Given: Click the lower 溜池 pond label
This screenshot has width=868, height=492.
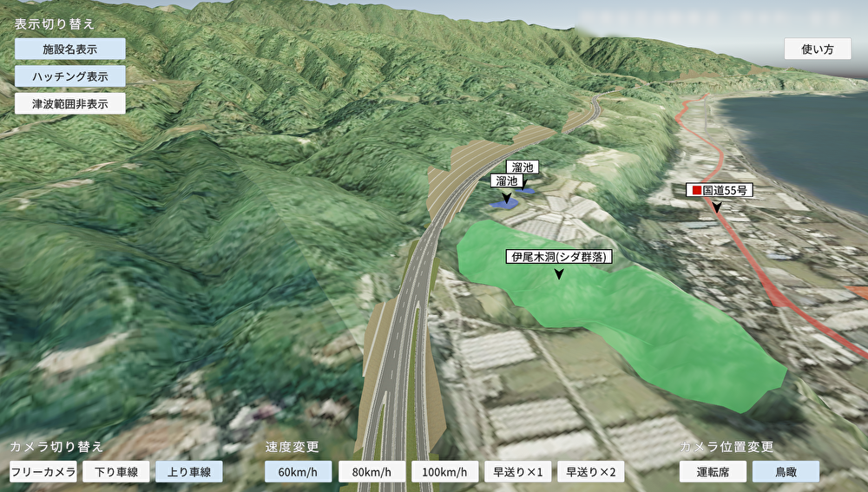Looking at the screenshot, I should click(x=507, y=181).
